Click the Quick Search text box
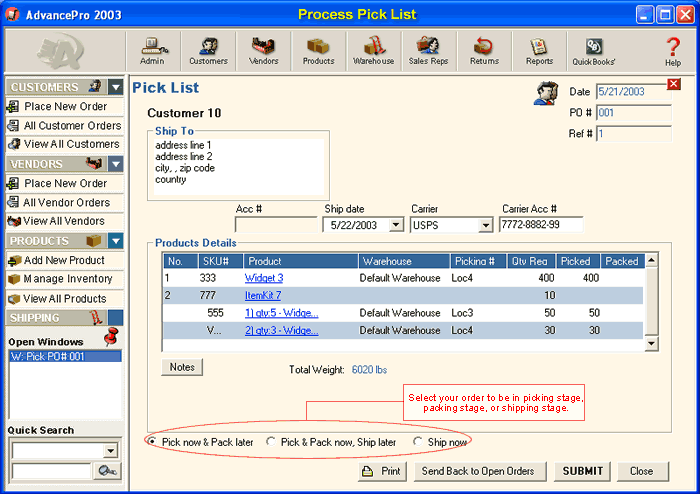 coord(51,471)
